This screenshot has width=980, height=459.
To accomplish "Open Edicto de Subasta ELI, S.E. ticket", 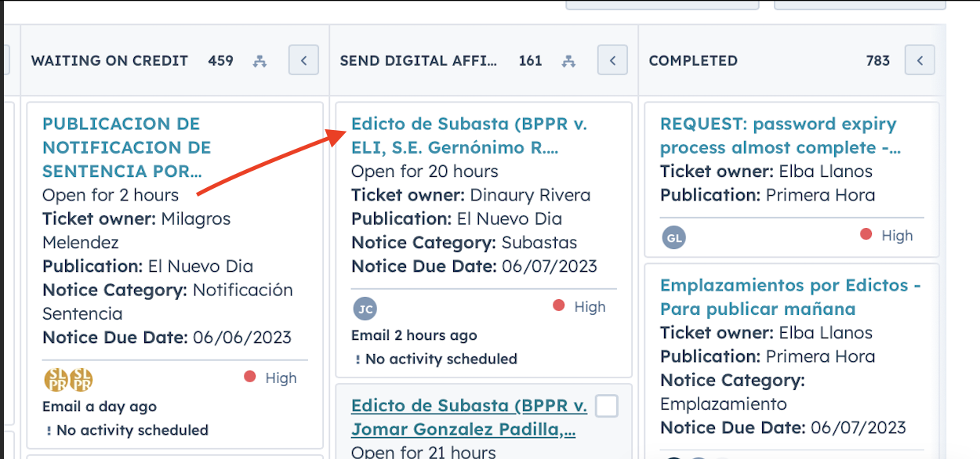I will pyautogui.click(x=469, y=136).
